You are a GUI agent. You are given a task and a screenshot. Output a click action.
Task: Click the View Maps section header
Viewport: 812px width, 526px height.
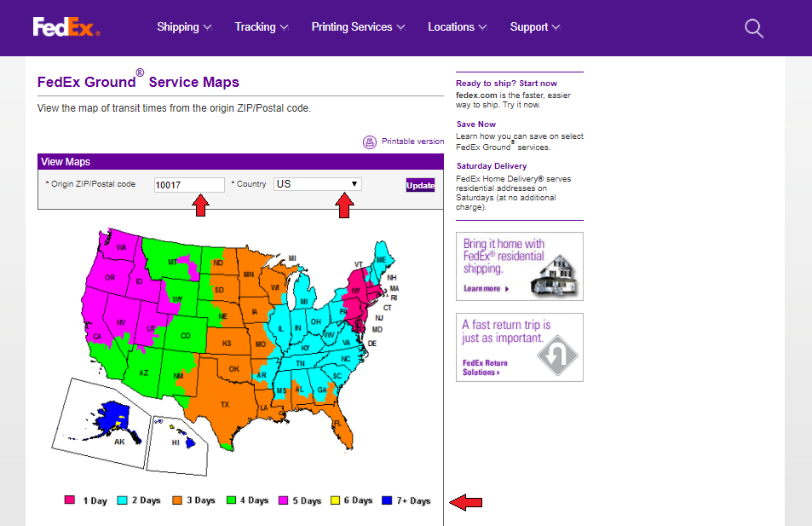240,162
